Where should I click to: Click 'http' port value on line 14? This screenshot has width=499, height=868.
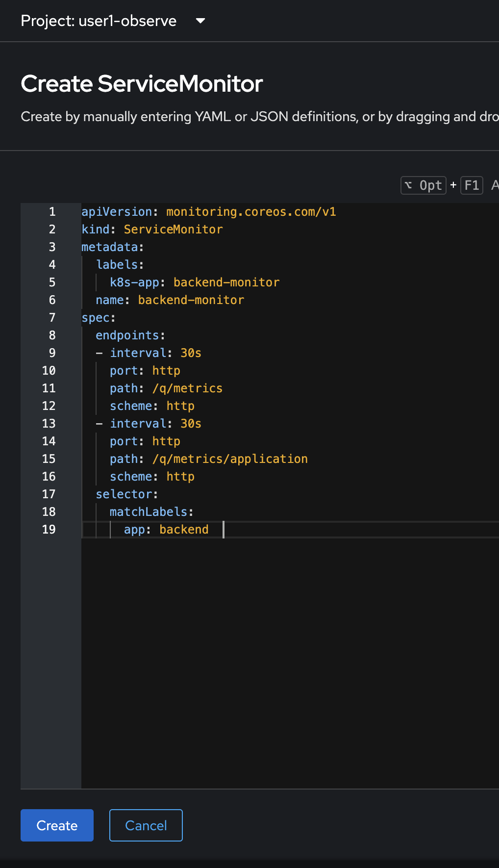pos(166,441)
